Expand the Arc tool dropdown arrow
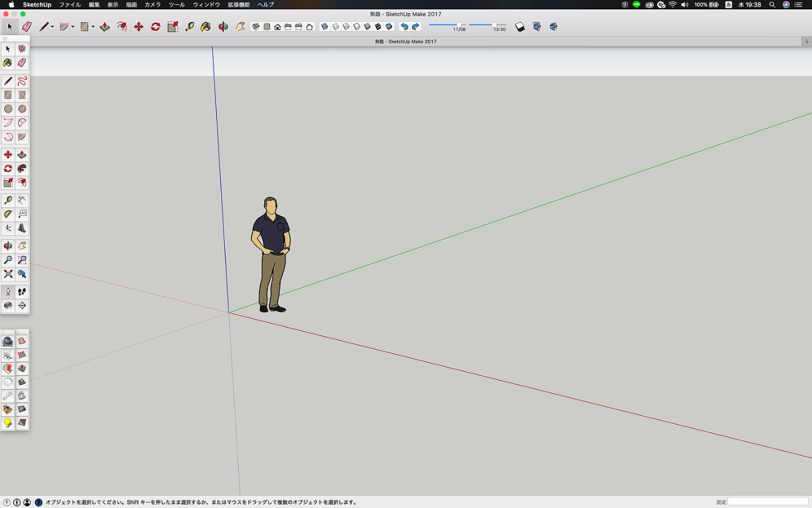The image size is (812, 508). (x=73, y=27)
